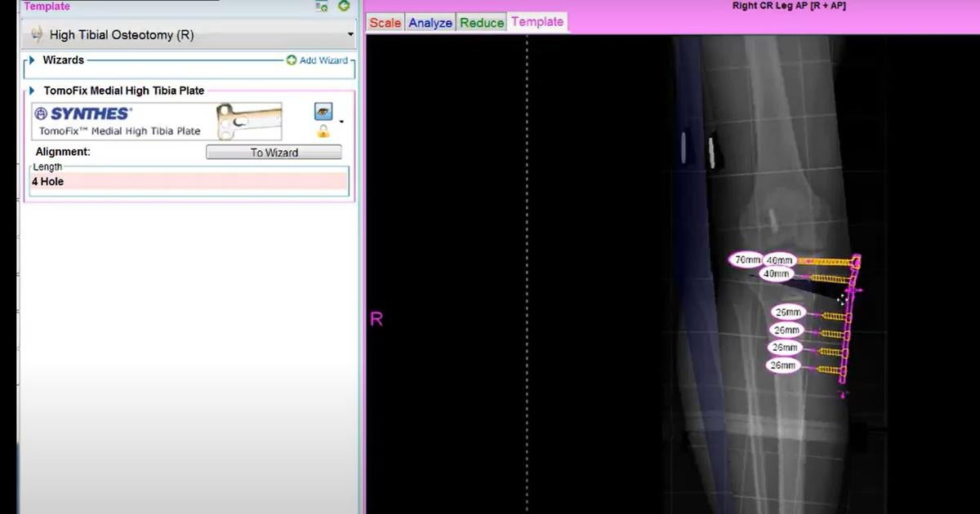The image size is (980, 514).
Task: Switch to the Analyze tab
Action: 430,22
